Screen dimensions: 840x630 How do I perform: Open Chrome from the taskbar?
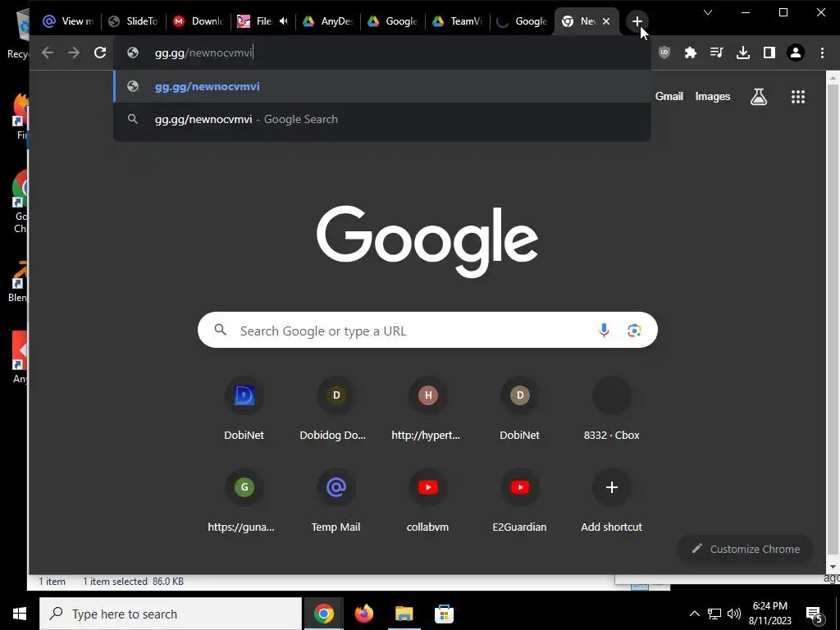tap(323, 614)
